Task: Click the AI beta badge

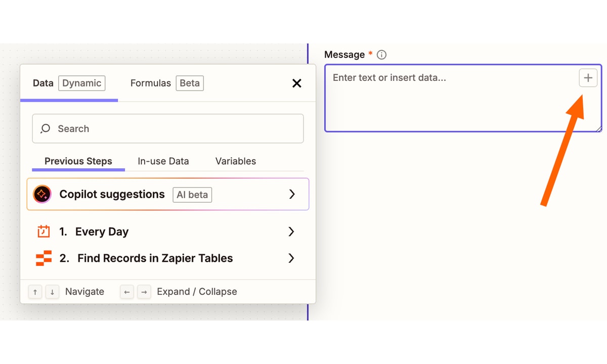Action: coord(192,195)
